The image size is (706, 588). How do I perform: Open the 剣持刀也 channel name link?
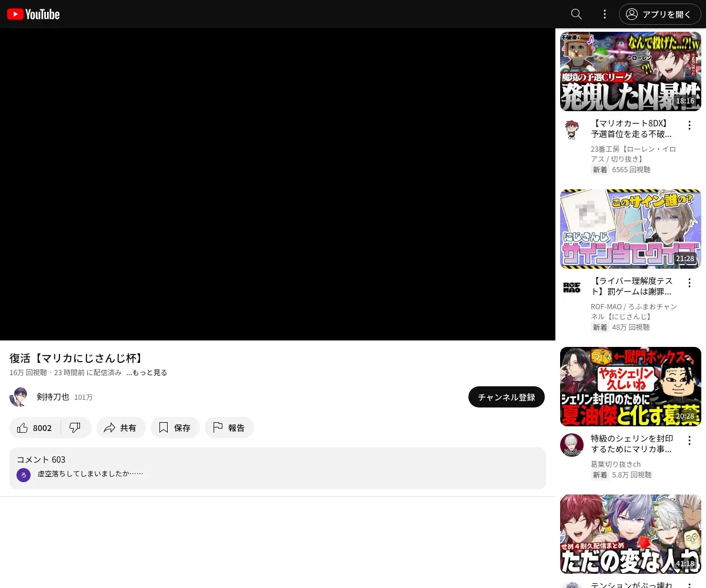coord(53,397)
